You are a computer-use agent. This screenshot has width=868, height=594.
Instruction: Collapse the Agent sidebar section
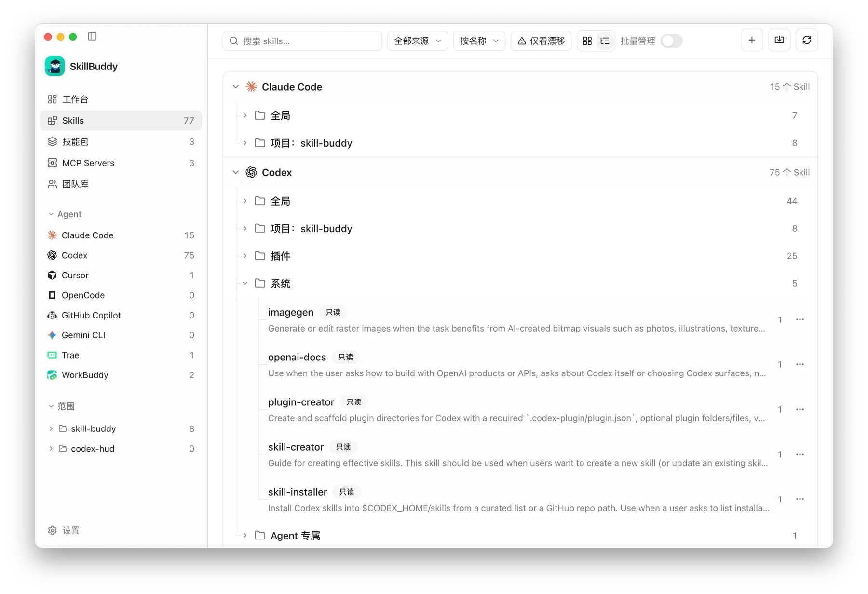(x=51, y=214)
